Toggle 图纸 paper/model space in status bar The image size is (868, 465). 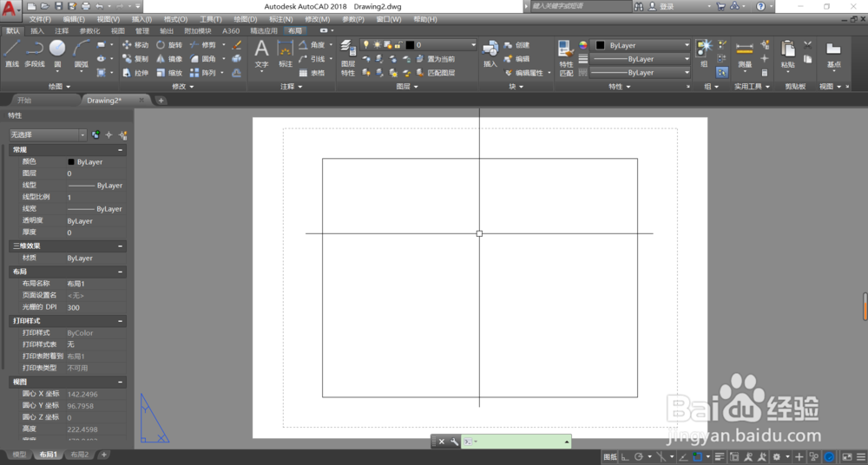tap(610, 456)
